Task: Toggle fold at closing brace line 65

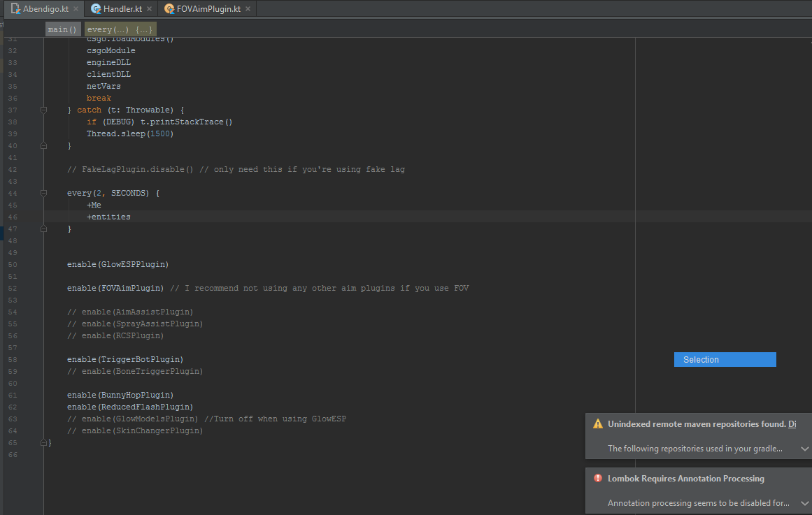Action: pyautogui.click(x=43, y=442)
